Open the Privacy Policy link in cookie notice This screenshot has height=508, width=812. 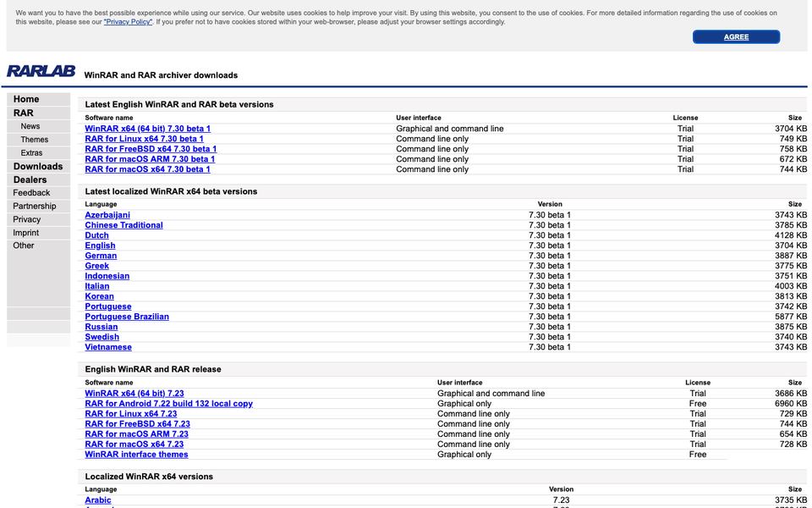coord(128,22)
